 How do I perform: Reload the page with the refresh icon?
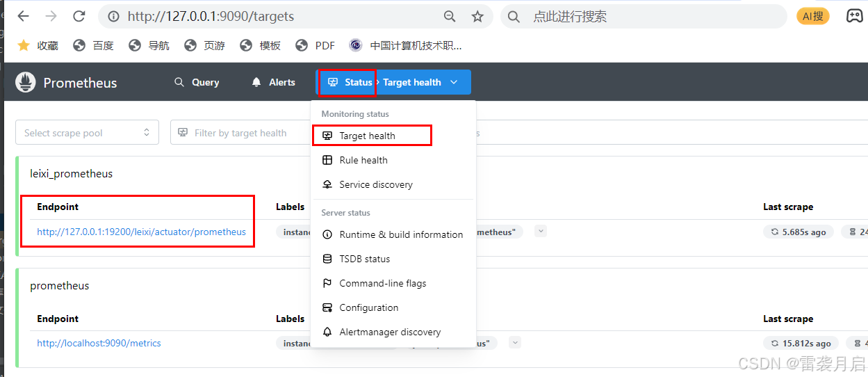79,16
